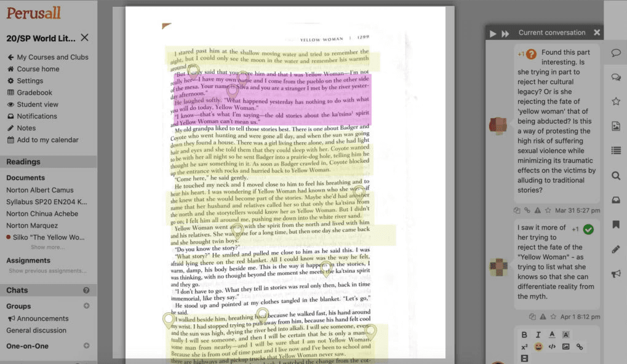
Task: Copy the Apr 1 comment via copy icon
Action: click(532, 317)
